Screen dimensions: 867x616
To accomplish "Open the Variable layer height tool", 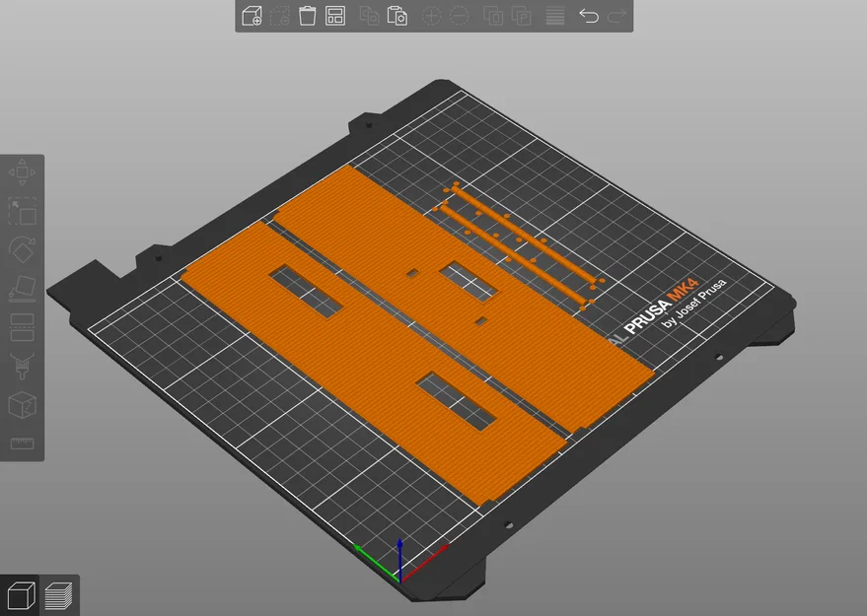I will (555, 16).
